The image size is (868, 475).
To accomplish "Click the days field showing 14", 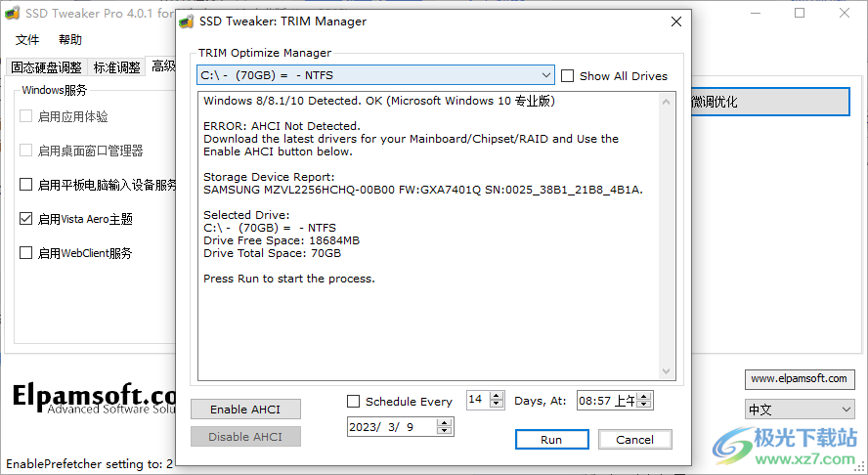I will 479,400.
